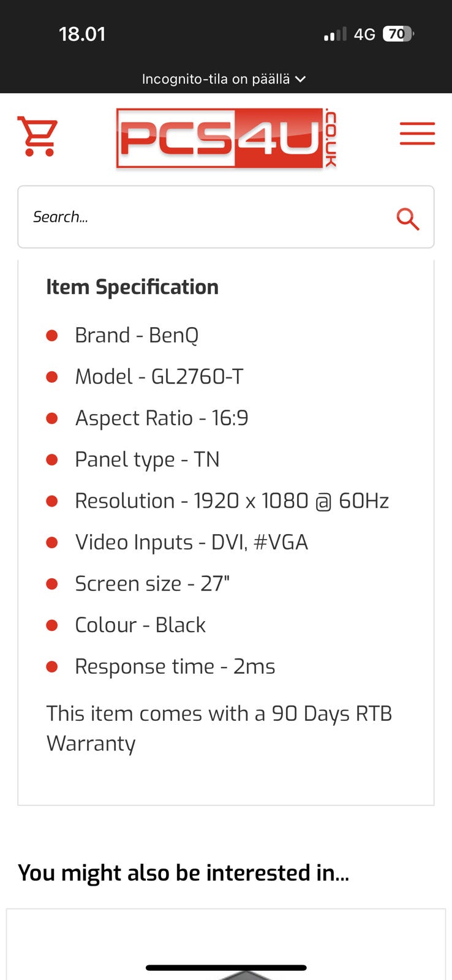Click the 90 Days RTB Warranty text

(219, 728)
